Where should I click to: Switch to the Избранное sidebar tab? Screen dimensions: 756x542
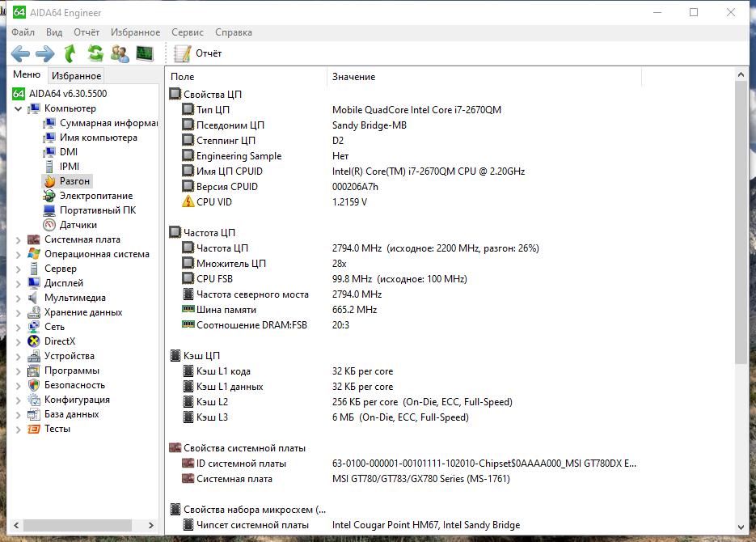[76, 76]
